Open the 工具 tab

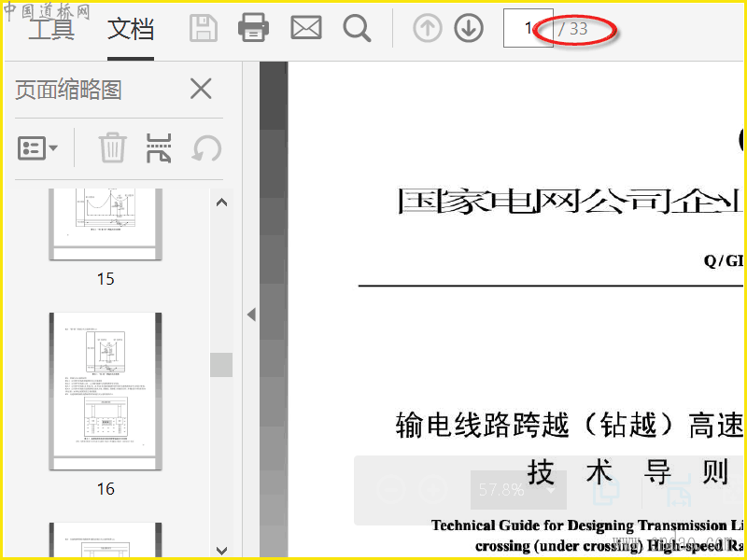[51, 29]
